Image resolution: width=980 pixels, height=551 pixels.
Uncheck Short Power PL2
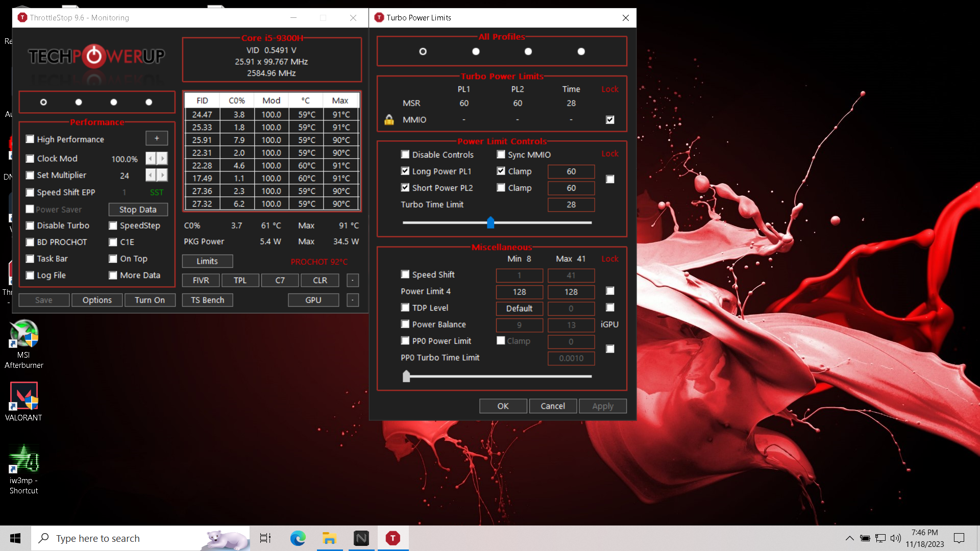(x=405, y=187)
